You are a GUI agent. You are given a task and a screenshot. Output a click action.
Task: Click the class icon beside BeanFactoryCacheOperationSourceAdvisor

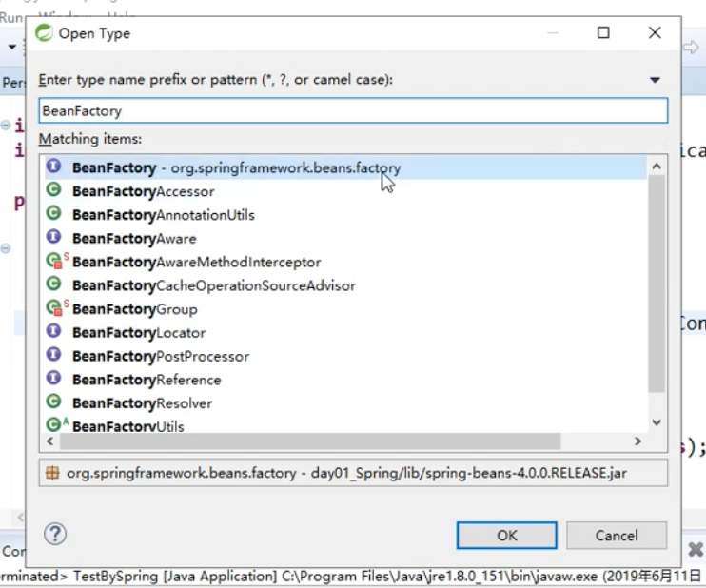[x=53, y=284]
